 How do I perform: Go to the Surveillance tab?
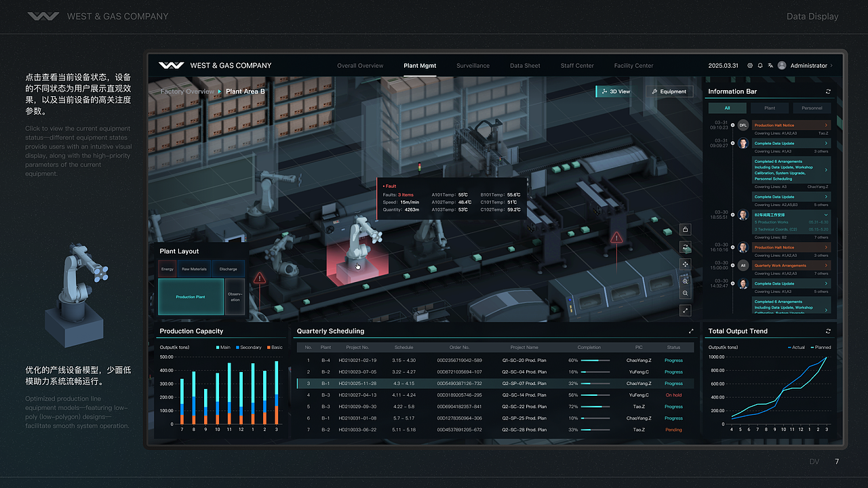473,66
